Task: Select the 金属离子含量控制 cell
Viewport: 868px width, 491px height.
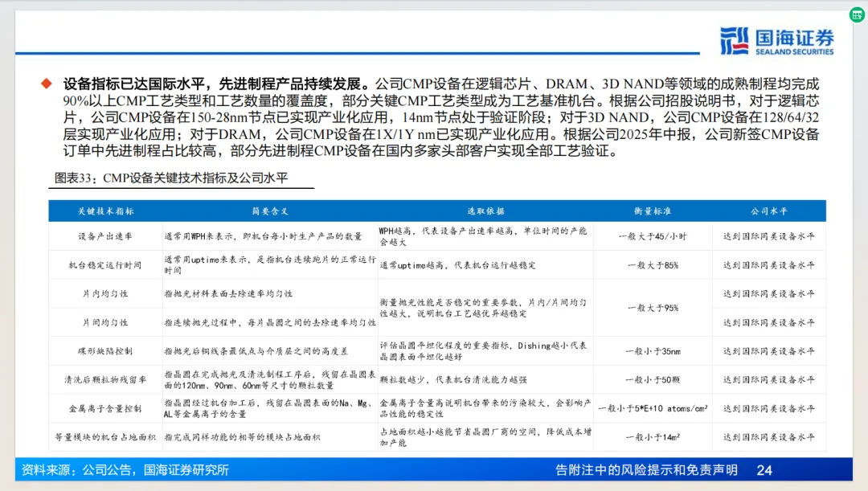Action: tap(105, 408)
